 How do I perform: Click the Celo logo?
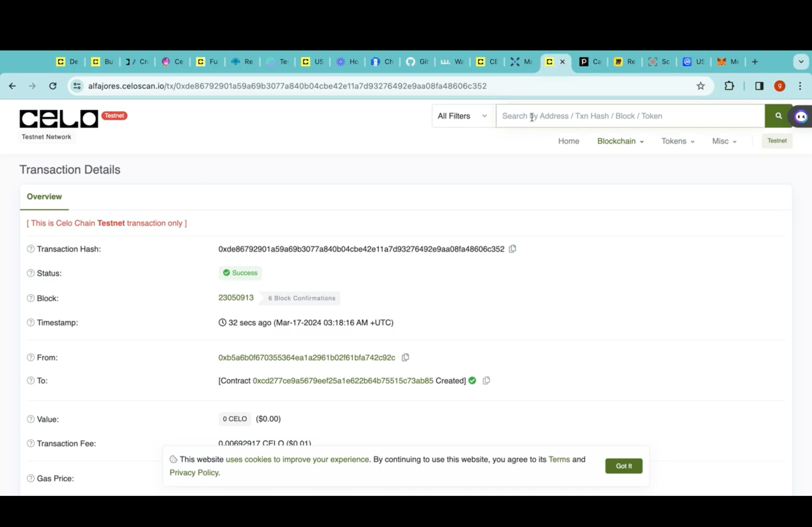pyautogui.click(x=59, y=119)
